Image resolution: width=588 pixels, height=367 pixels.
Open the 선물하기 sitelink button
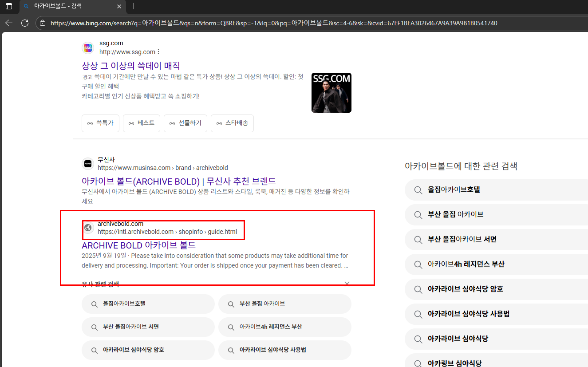tap(185, 123)
